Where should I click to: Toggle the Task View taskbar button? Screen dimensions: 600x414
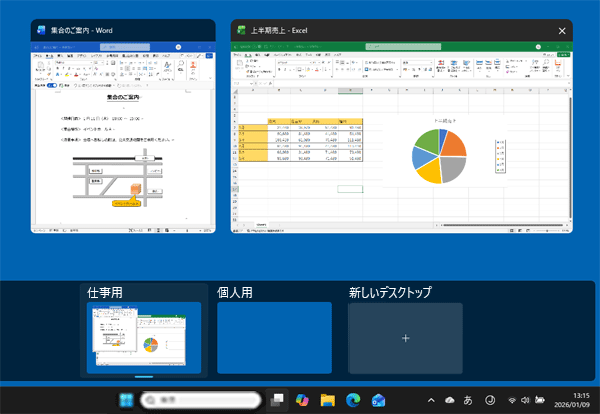coord(277,400)
